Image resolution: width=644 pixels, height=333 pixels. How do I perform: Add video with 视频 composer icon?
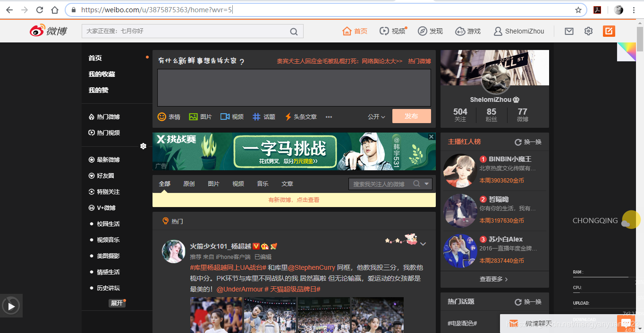click(232, 117)
